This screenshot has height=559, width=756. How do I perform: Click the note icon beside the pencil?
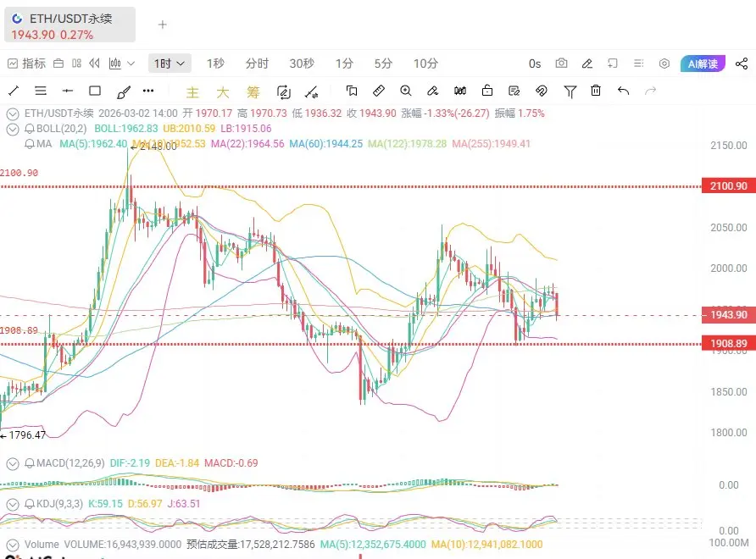[612, 64]
